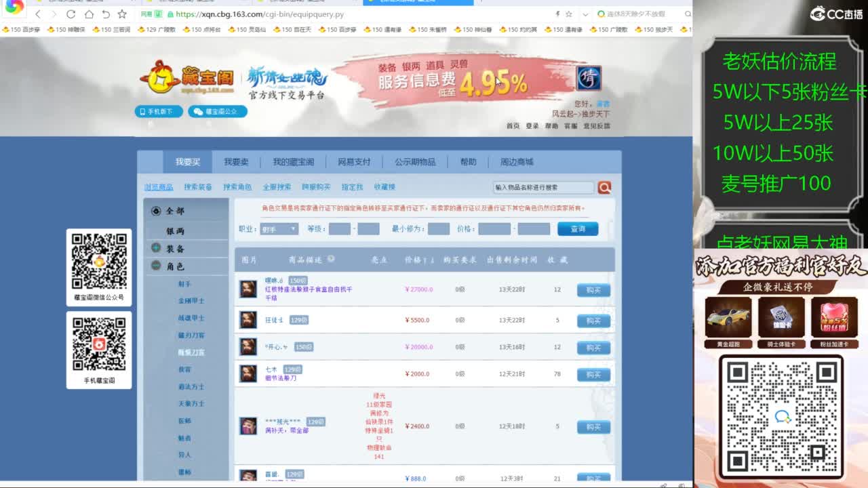Click the lightning bolt icon in the address bar

[557, 14]
